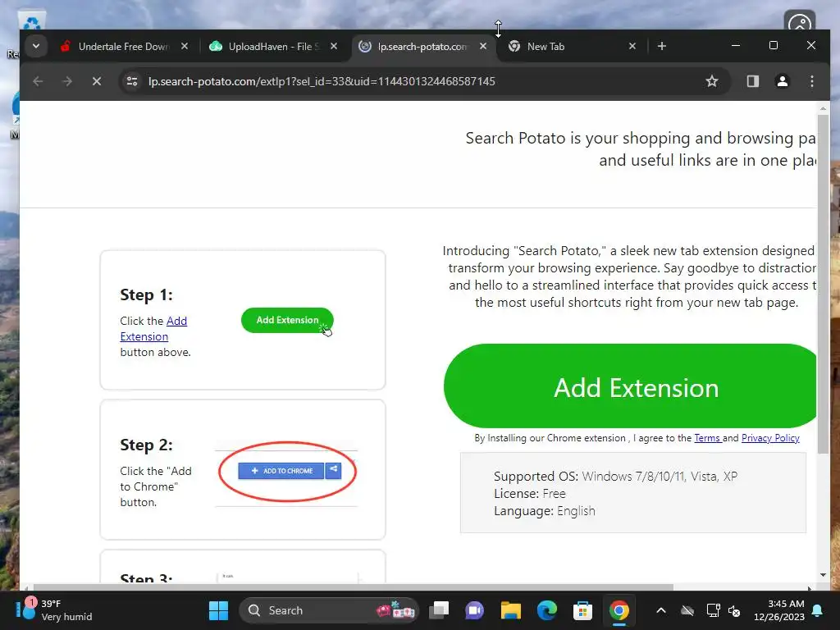Click the browser back arrow
This screenshot has height=630, width=840.
(38, 81)
